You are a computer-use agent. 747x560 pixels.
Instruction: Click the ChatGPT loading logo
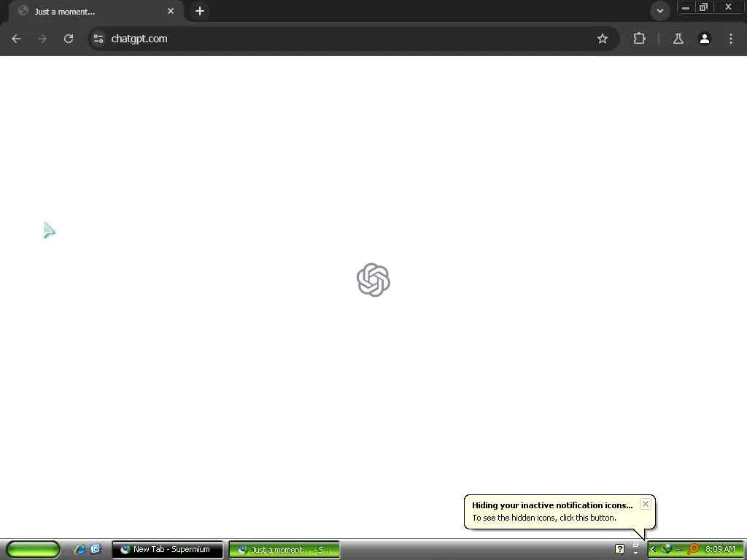click(373, 280)
